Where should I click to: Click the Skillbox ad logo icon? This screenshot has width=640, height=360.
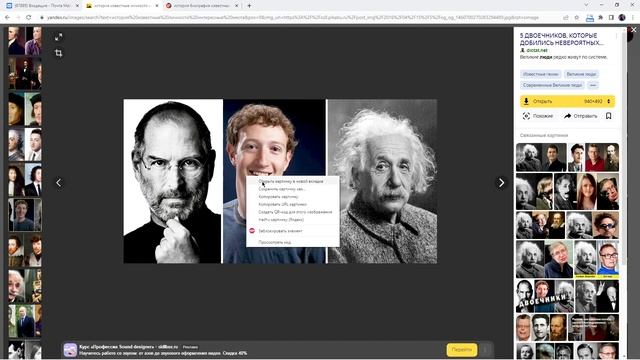point(70,350)
